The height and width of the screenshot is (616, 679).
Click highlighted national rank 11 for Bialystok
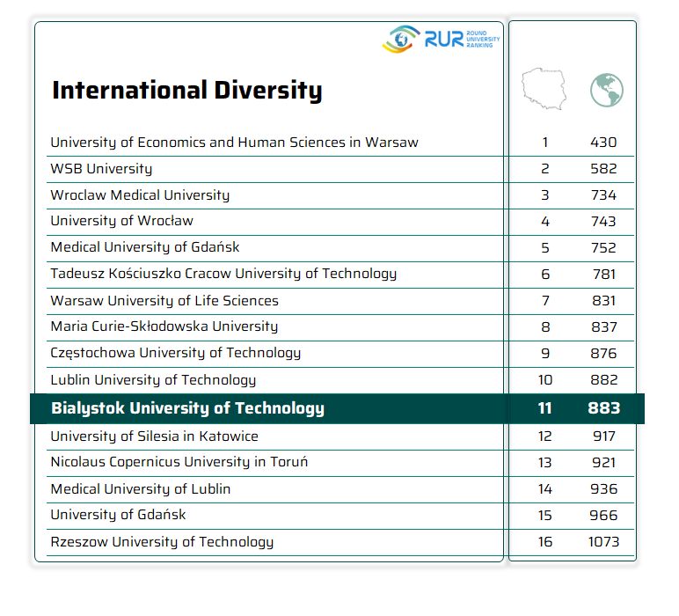pyautogui.click(x=544, y=408)
